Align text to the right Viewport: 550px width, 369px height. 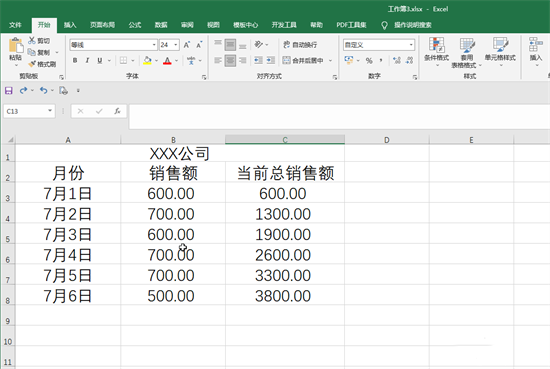coord(243,60)
